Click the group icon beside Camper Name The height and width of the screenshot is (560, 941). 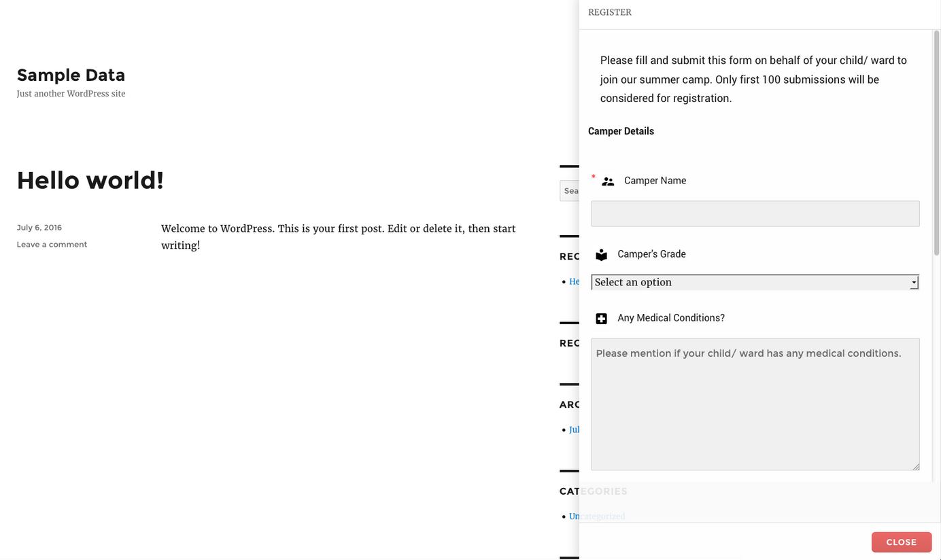[608, 181]
